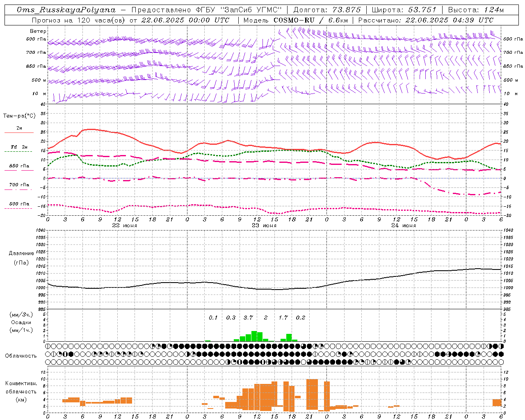Viewport: 525px width, 420px height.
Task: Click the Высота: 124м value
Action: (x=476, y=10)
